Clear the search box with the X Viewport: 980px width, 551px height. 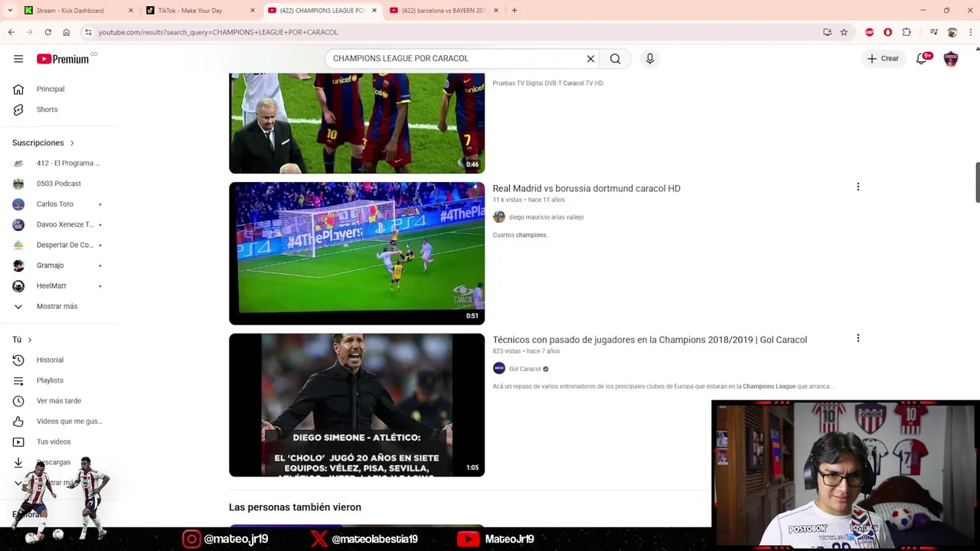[x=590, y=59]
